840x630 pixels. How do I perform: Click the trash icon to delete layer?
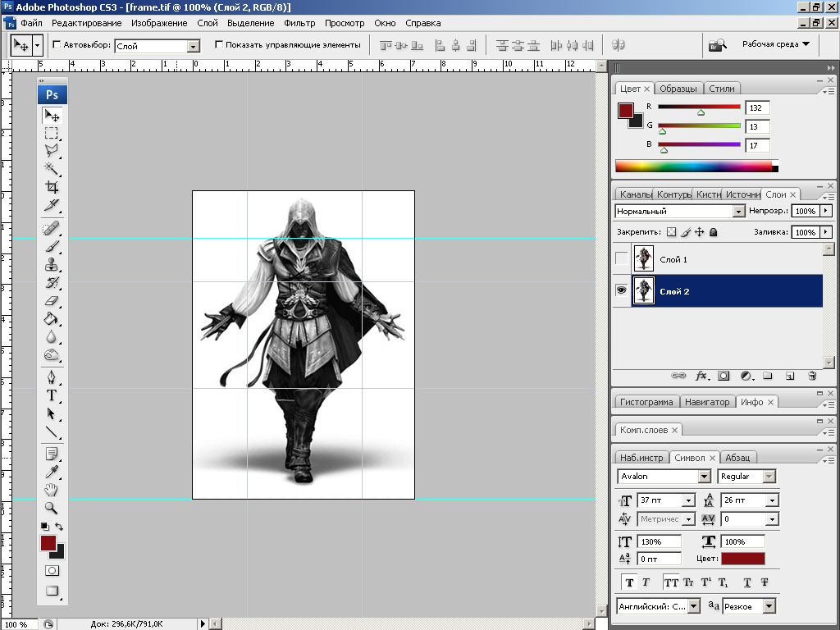[812, 376]
